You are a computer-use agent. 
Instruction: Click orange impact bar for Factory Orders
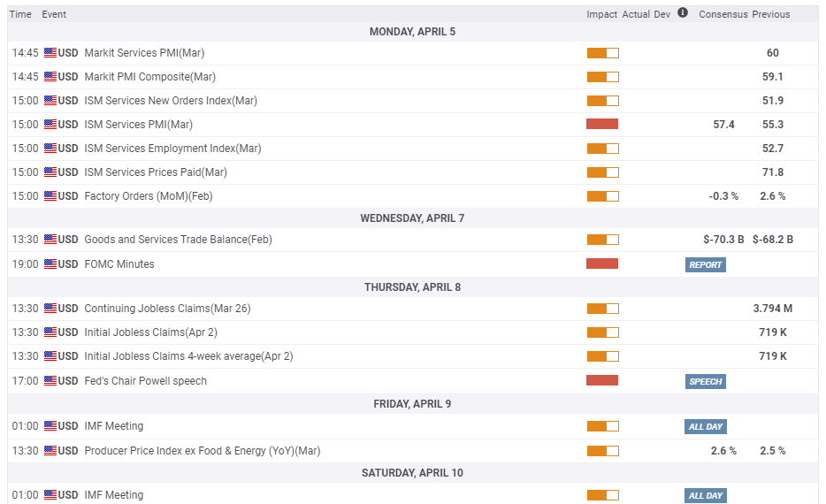point(602,196)
